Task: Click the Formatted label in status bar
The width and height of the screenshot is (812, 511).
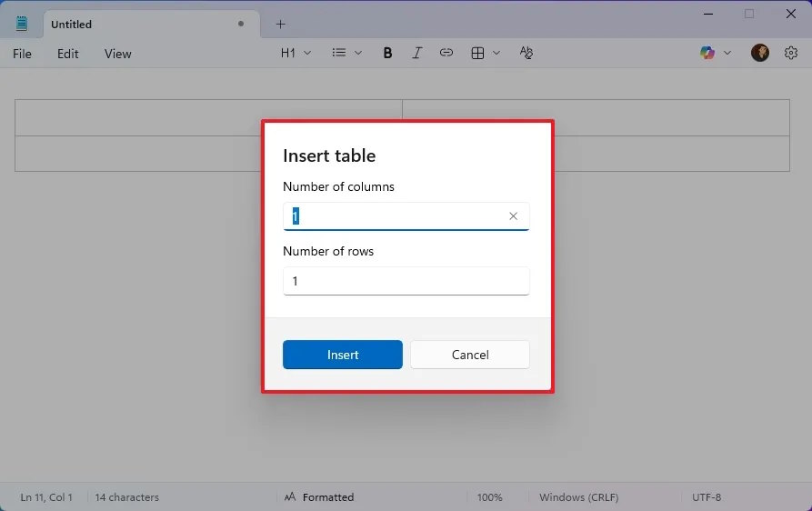Action: (x=328, y=497)
